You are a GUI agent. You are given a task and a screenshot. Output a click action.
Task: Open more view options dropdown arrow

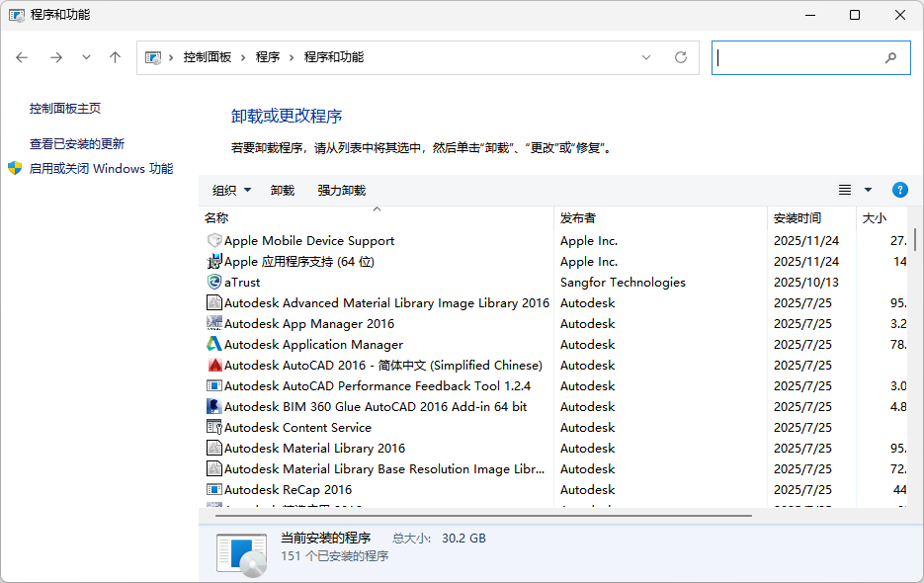tap(868, 190)
